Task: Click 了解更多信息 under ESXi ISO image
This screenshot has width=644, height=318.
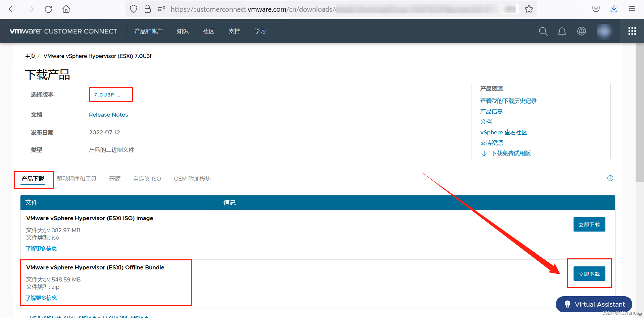Action: pyautogui.click(x=41, y=249)
